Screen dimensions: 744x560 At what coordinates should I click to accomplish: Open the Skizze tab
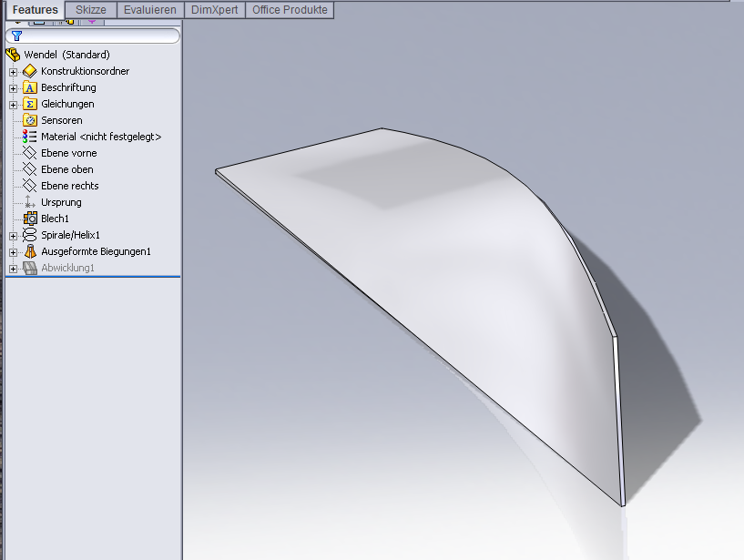(x=91, y=10)
